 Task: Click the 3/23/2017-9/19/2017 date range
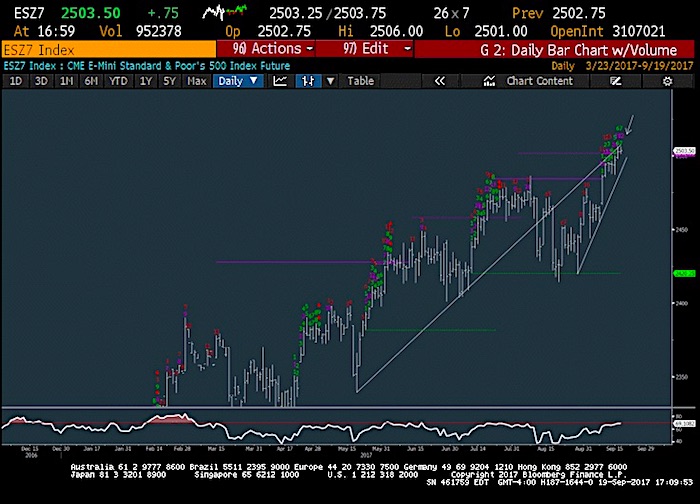pos(639,66)
